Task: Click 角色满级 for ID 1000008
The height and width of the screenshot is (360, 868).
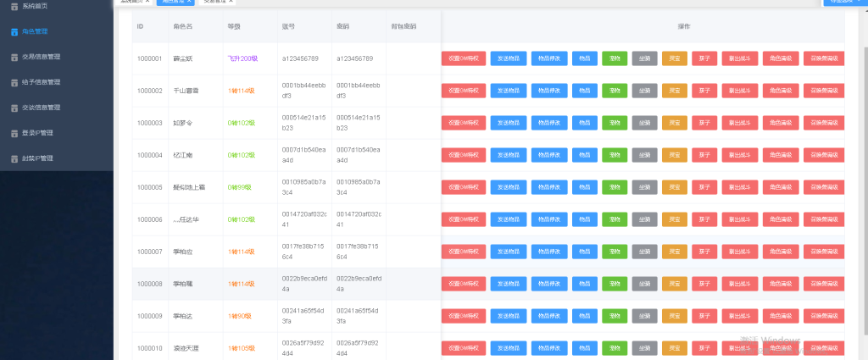Action: (x=780, y=284)
